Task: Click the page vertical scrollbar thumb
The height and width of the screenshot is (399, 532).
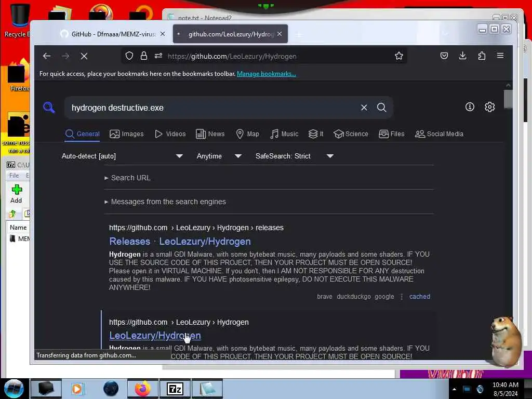Action: (508, 99)
